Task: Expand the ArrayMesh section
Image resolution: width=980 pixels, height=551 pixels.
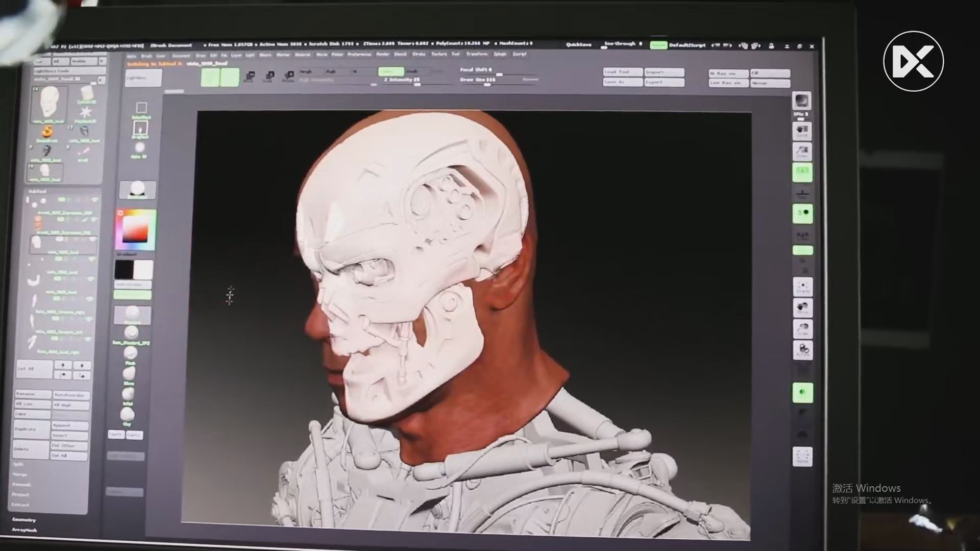Action: tap(24, 530)
